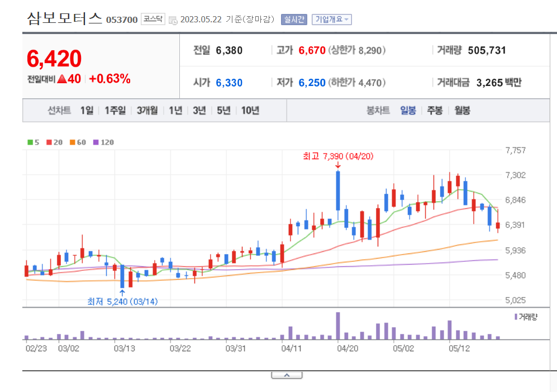Select the 10년 line chart tab
557x392 pixels.
tap(250, 111)
